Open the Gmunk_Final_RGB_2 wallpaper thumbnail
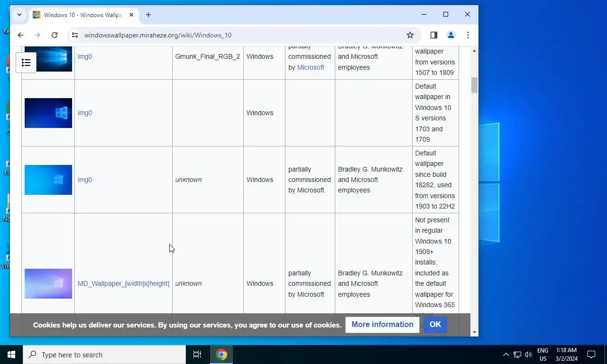Viewport: 607px width, 364px height. 48,59
